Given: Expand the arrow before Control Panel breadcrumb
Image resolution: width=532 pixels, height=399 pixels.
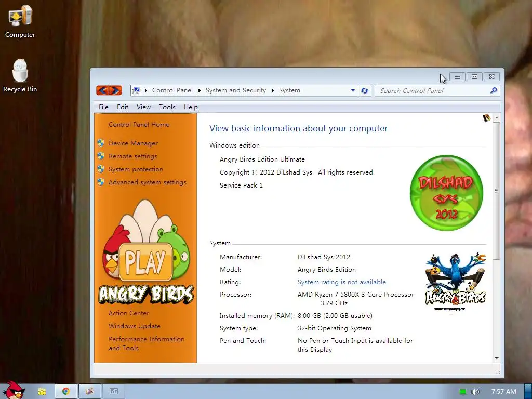Looking at the screenshot, I should pyautogui.click(x=146, y=90).
